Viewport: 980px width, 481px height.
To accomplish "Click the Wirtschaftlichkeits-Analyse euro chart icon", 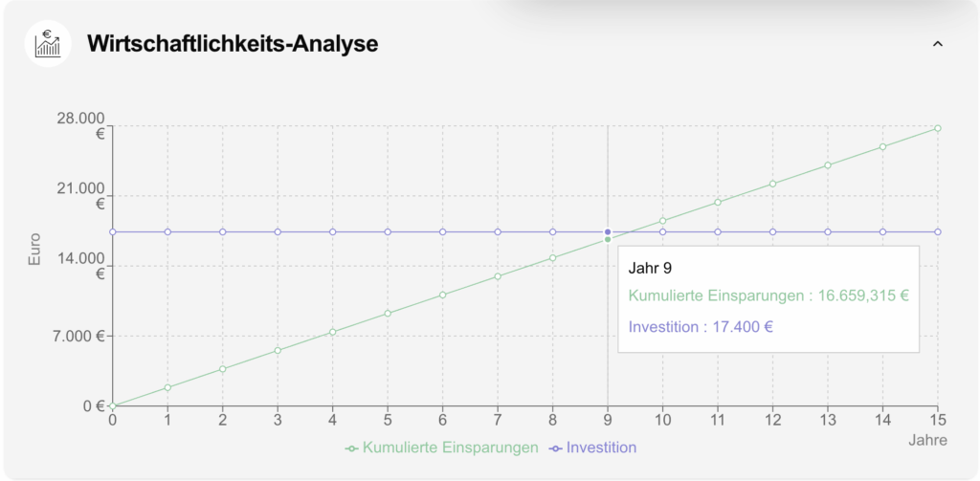I will click(47, 44).
